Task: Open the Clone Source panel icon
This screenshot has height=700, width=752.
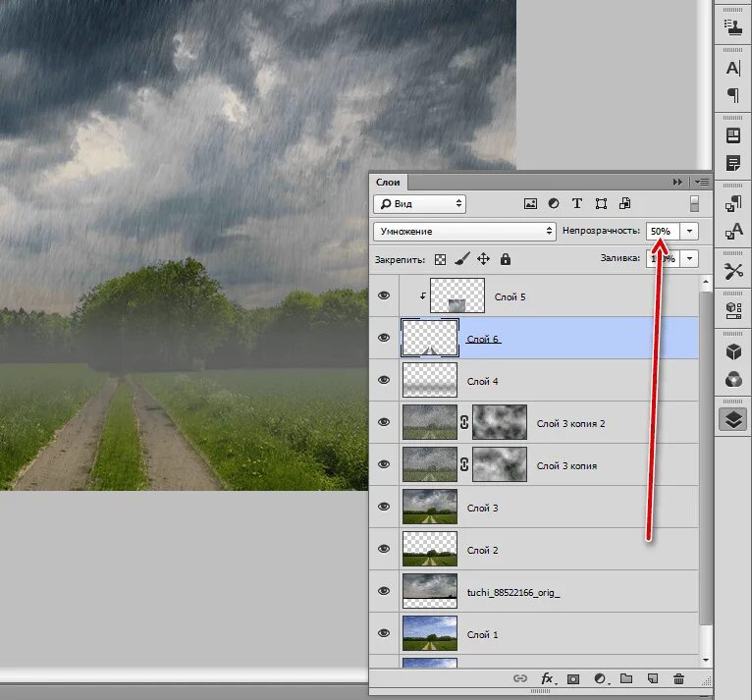Action: pyautogui.click(x=732, y=27)
